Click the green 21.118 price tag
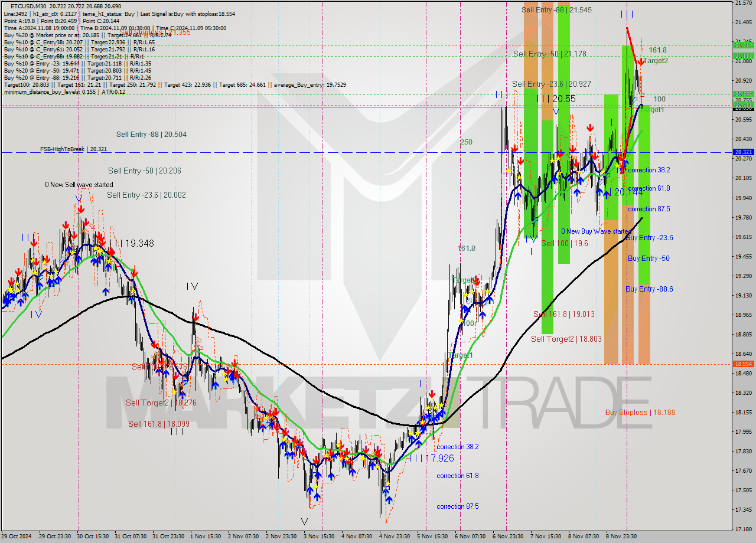This screenshot has width=756, height=543. click(743, 56)
